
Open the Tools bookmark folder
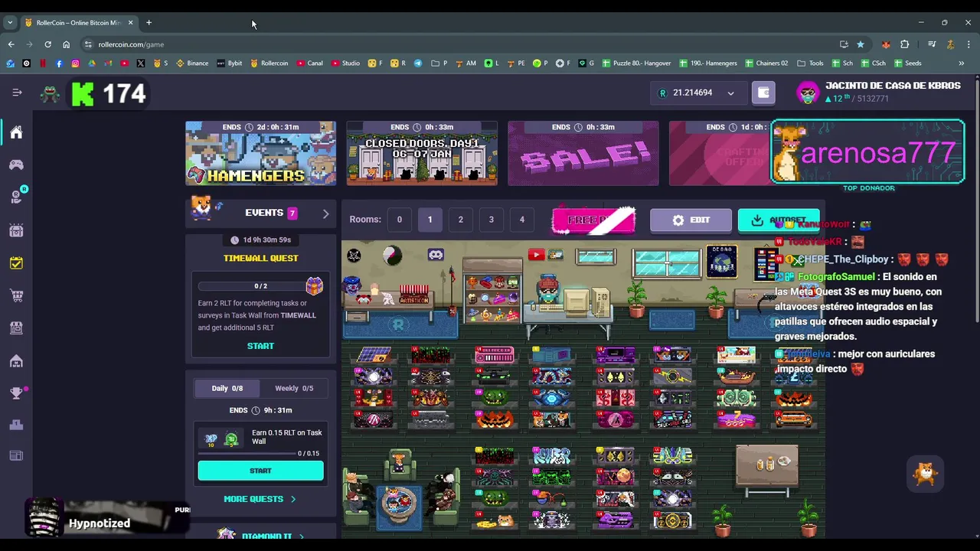coord(810,63)
